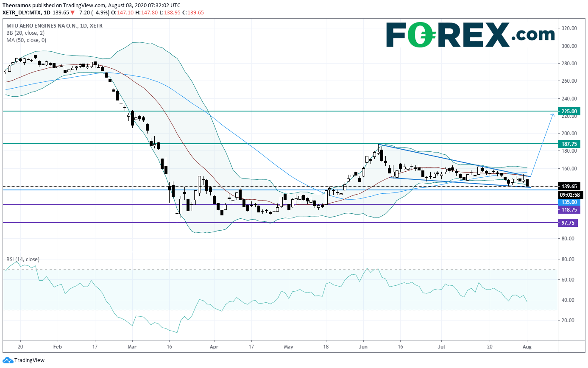
Task: Click the FOREX.com logo
Action: (470, 36)
